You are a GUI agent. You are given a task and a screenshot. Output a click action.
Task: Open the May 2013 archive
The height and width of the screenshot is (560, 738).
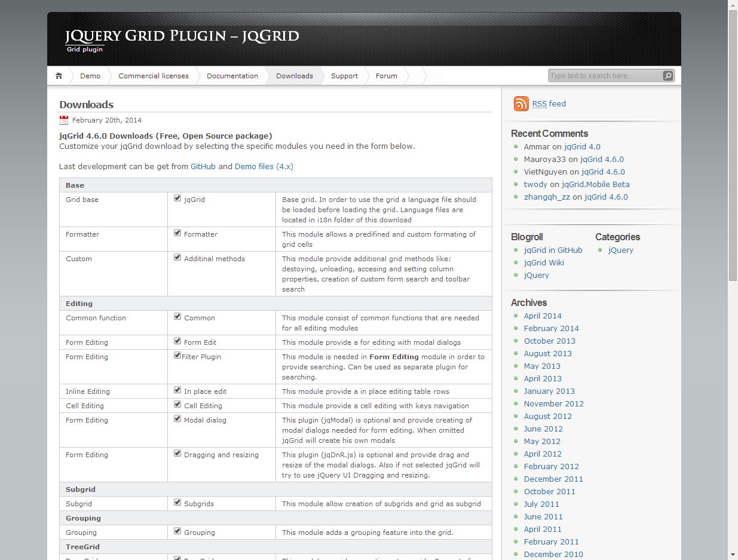click(542, 366)
